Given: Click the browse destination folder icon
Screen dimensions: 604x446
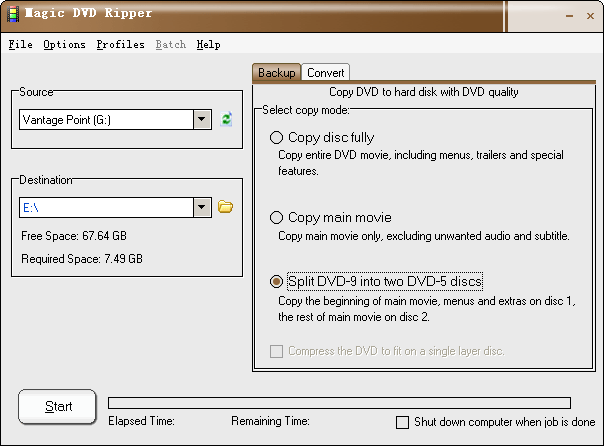Looking at the screenshot, I should (225, 207).
